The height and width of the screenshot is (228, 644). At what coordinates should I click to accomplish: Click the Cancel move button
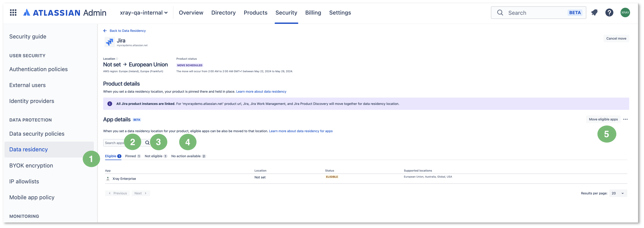616,38
